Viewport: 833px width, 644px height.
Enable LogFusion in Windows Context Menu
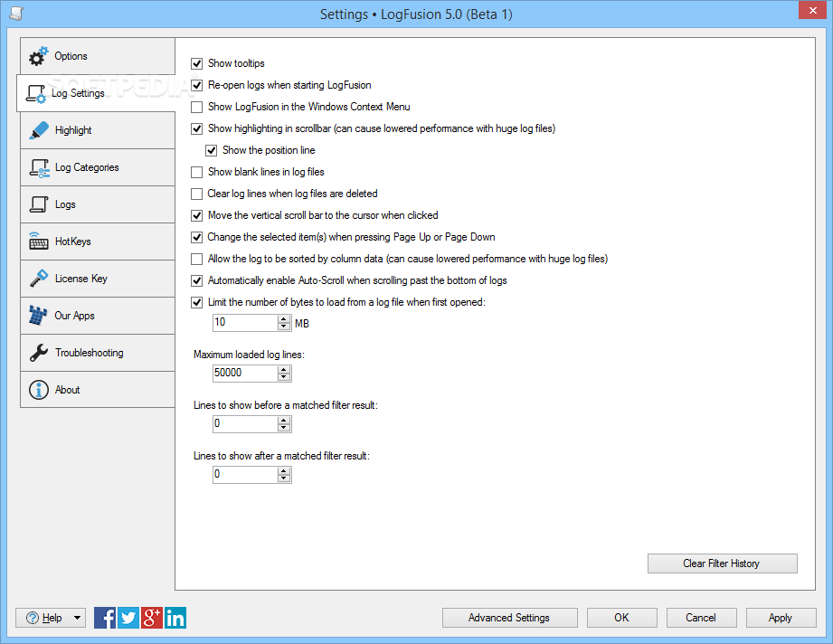(196, 108)
